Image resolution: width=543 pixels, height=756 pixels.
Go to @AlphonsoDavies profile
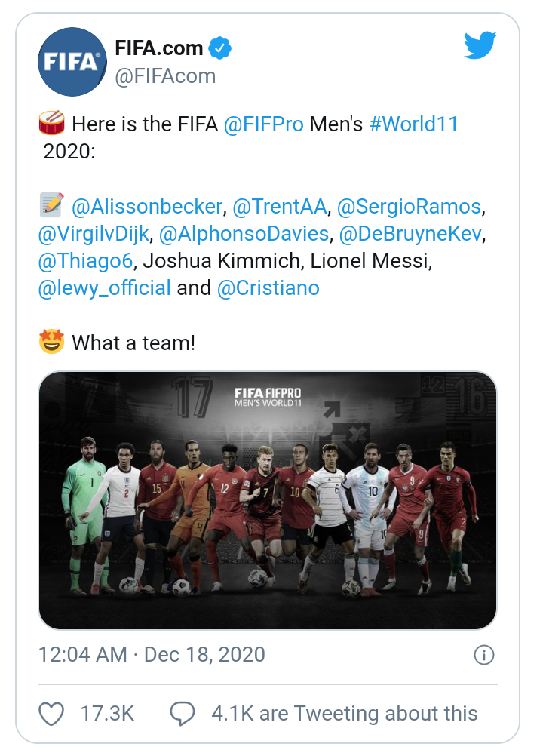(244, 234)
